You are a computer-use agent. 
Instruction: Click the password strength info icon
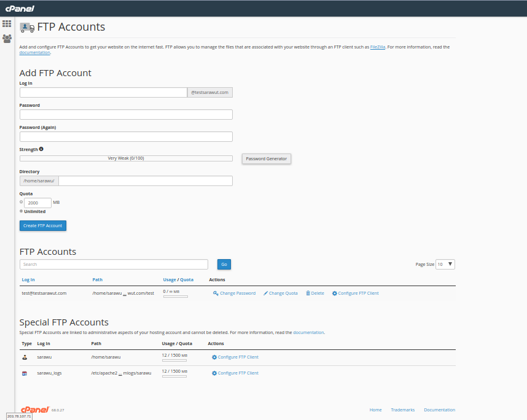(41, 149)
